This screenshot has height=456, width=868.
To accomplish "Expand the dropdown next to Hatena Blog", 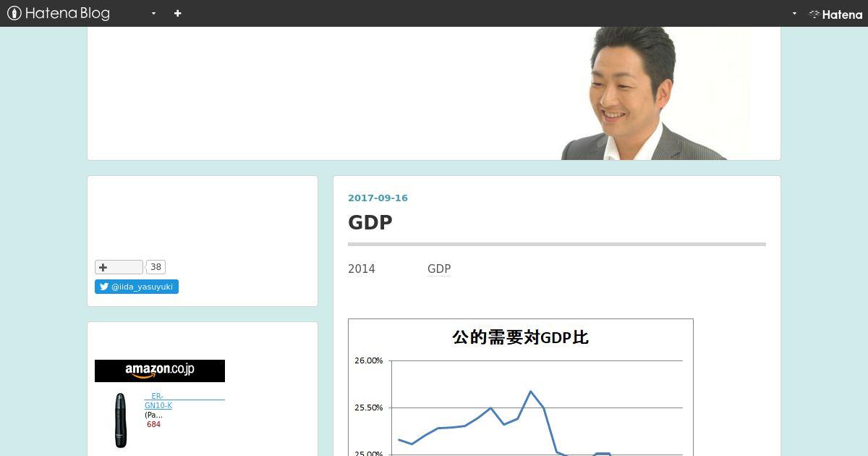I will (x=153, y=14).
